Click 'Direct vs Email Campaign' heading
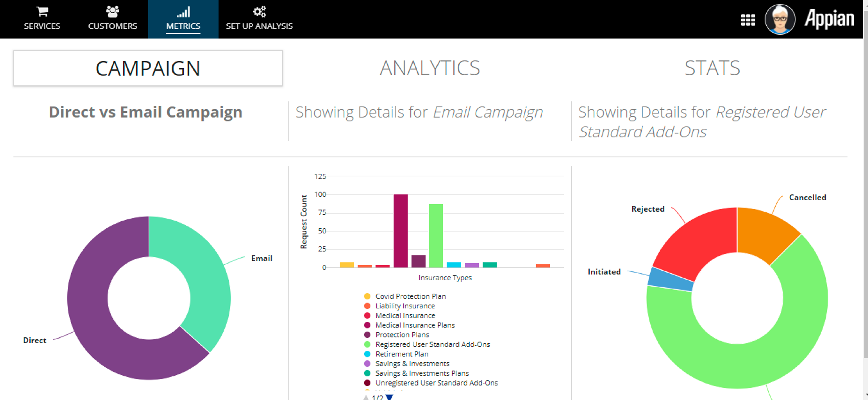The width and height of the screenshot is (868, 400). 146,112
